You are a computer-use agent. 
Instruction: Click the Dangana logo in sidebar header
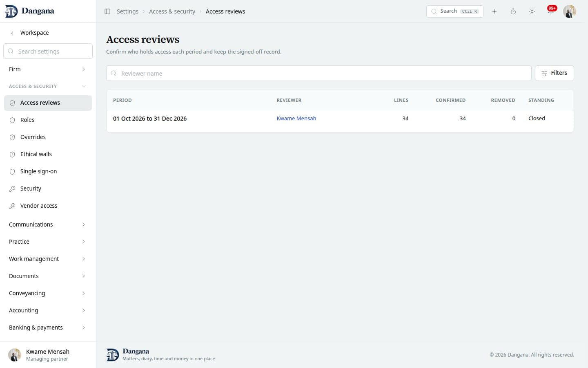pyautogui.click(x=30, y=11)
